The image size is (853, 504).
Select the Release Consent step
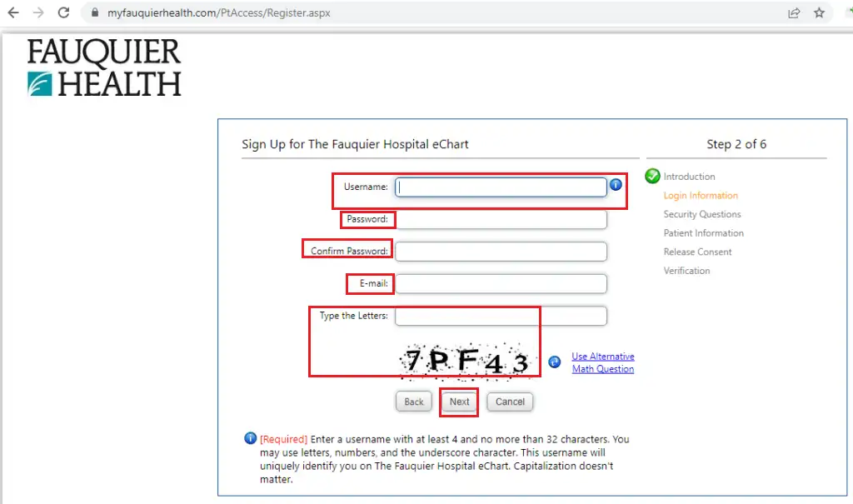[x=697, y=252]
